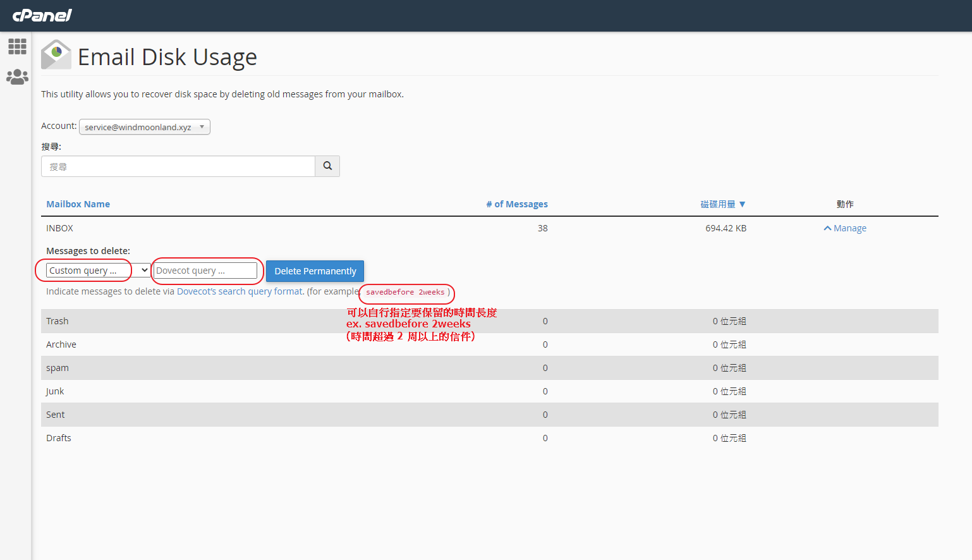Sort by Mailbox Name column header
Image resolution: width=972 pixels, height=560 pixels.
click(78, 204)
